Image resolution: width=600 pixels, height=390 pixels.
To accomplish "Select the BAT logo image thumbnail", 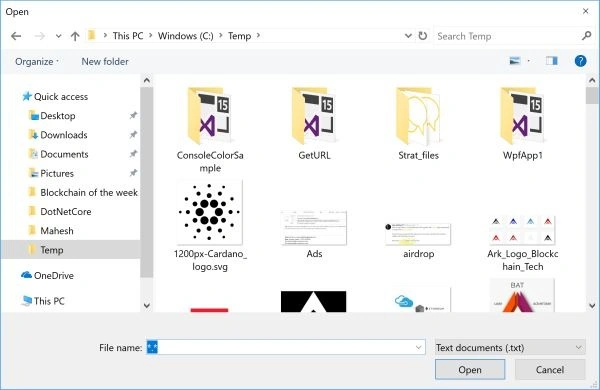I will (522, 296).
